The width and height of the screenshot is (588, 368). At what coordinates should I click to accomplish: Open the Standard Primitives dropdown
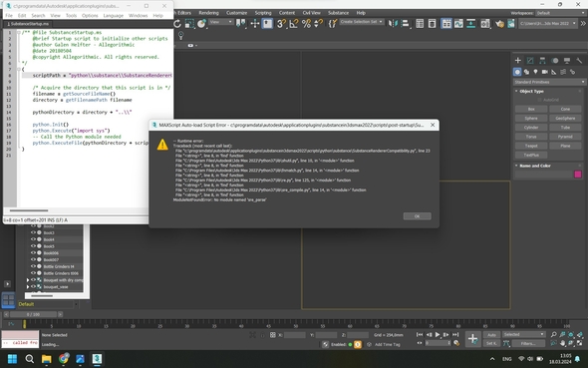click(549, 82)
